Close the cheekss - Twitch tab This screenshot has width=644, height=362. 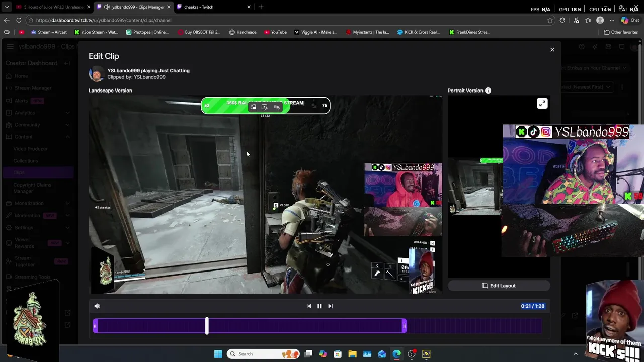tap(249, 7)
